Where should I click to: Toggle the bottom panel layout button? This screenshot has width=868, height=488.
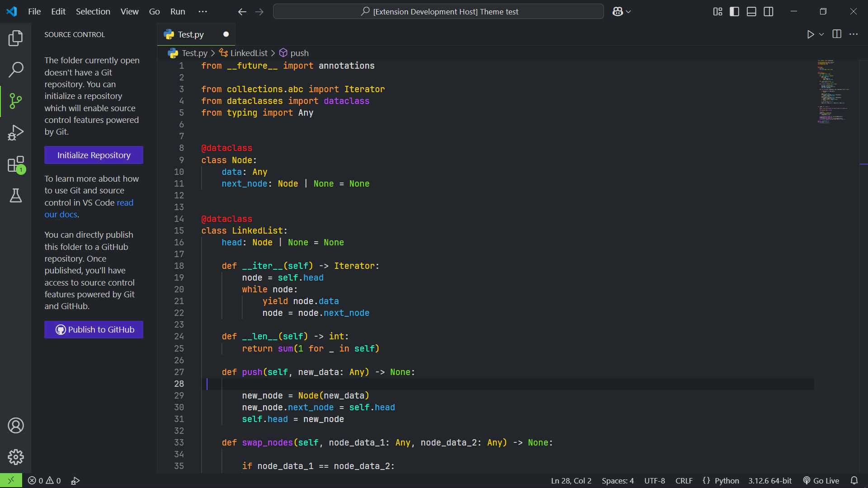click(x=751, y=12)
